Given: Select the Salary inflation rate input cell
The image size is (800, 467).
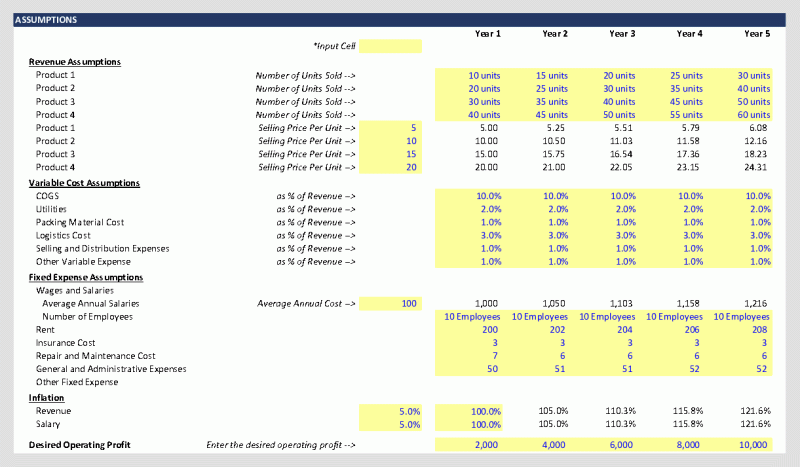Looking at the screenshot, I should (x=390, y=423).
